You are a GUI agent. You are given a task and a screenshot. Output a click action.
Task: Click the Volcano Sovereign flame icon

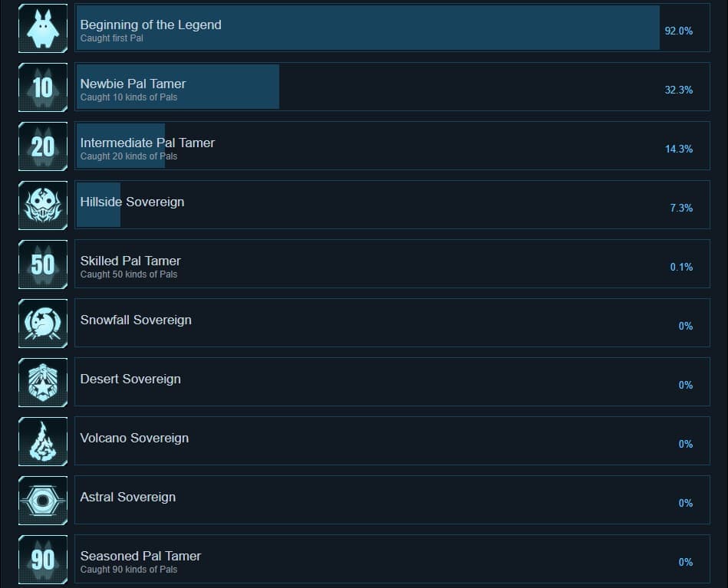43,442
